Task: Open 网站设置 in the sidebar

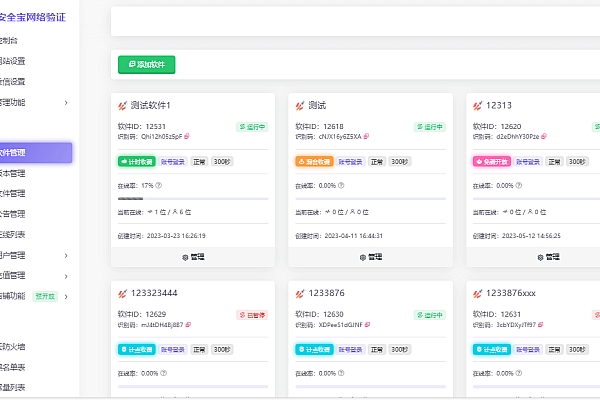Action: 12,61
